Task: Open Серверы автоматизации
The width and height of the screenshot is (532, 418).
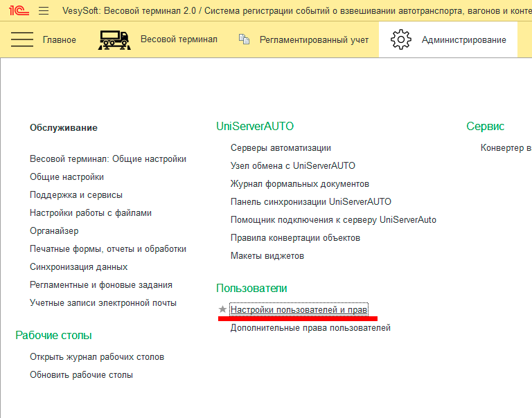Action: [x=281, y=147]
